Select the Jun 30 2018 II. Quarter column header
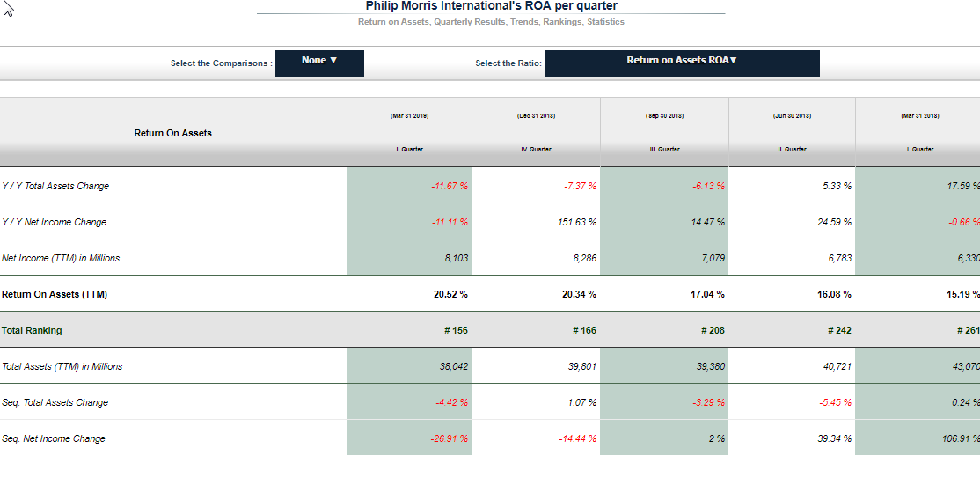Screen dimensions: 980x486 [793, 132]
